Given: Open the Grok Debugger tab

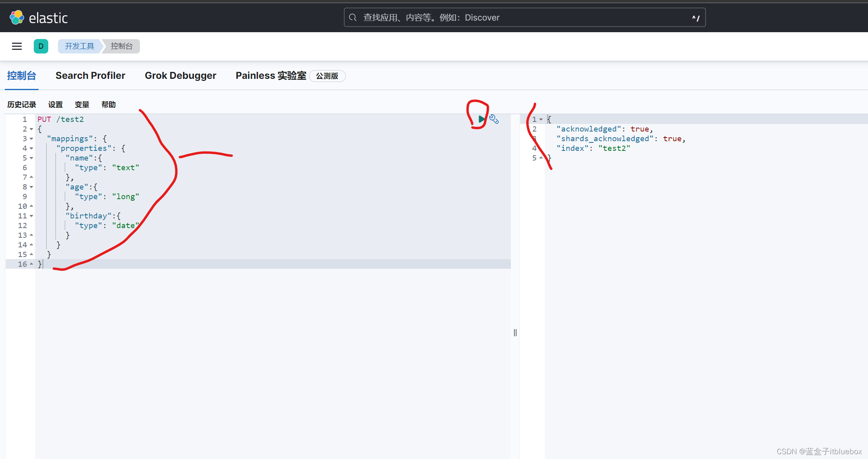Looking at the screenshot, I should [x=181, y=76].
